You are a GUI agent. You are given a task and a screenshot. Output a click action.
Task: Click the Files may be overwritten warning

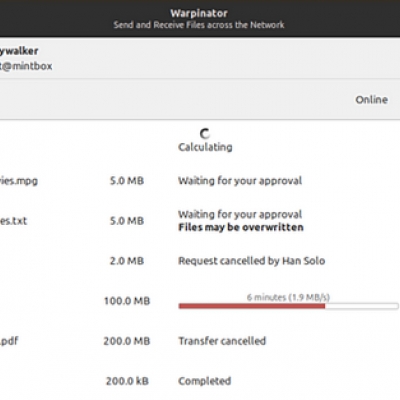[x=241, y=227]
